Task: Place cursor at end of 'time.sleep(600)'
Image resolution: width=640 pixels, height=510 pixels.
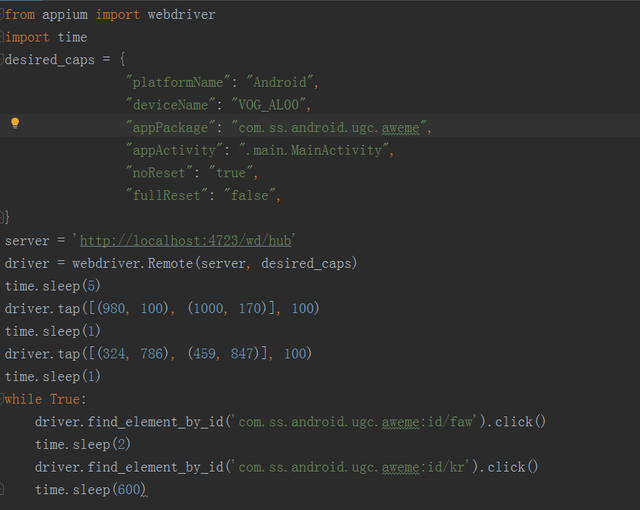Action: (x=146, y=490)
